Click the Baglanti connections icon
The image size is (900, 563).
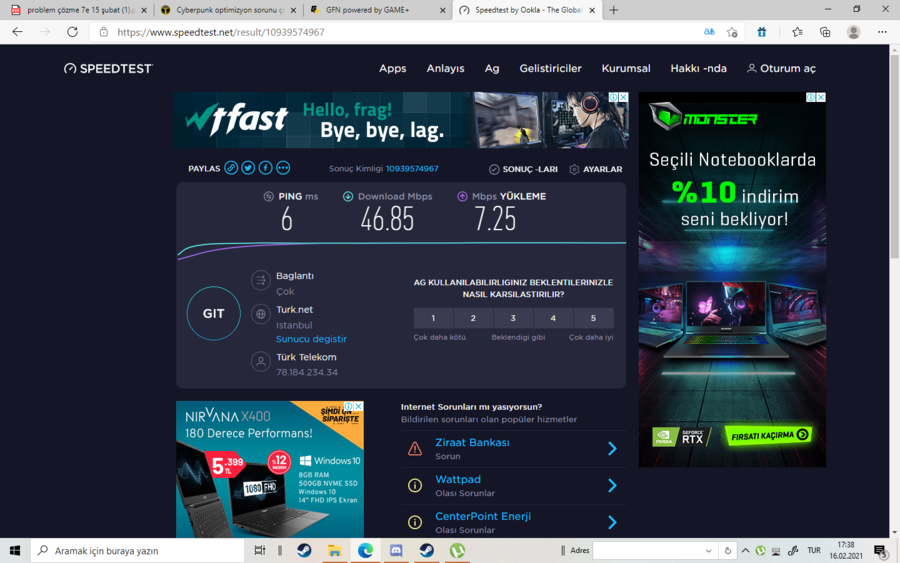(261, 280)
